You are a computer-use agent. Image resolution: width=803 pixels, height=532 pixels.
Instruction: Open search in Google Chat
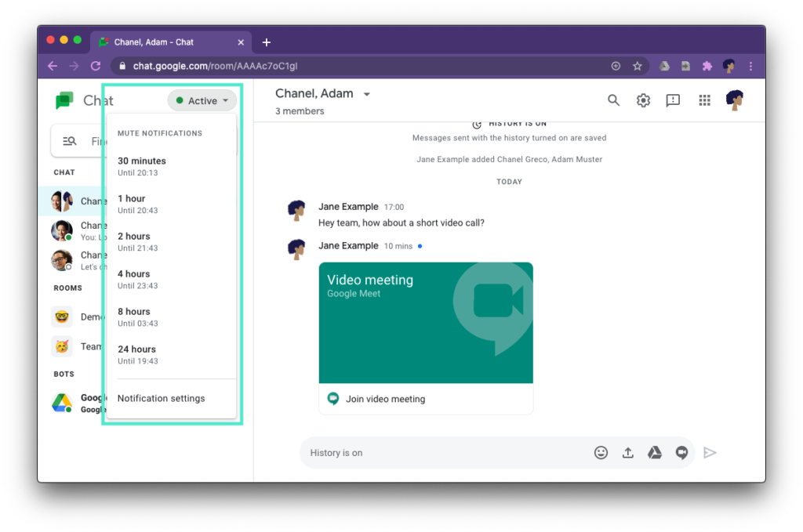(613, 100)
